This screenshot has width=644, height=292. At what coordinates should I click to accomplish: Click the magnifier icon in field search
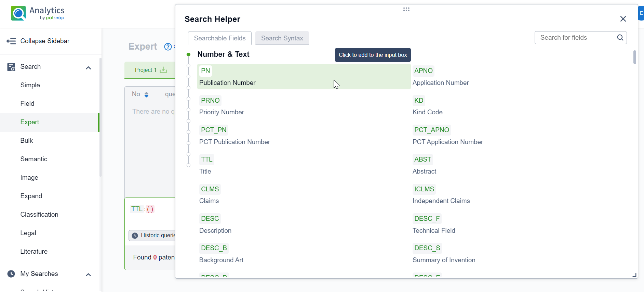(620, 38)
